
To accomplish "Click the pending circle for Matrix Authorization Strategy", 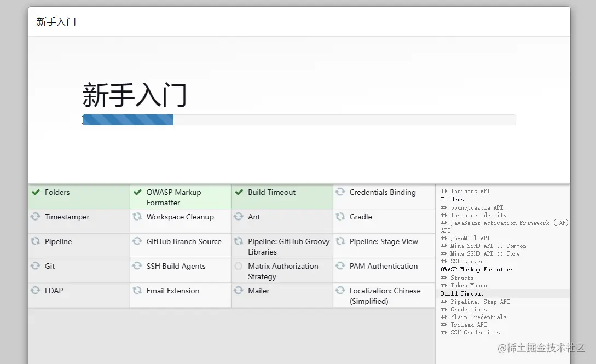I will (238, 266).
